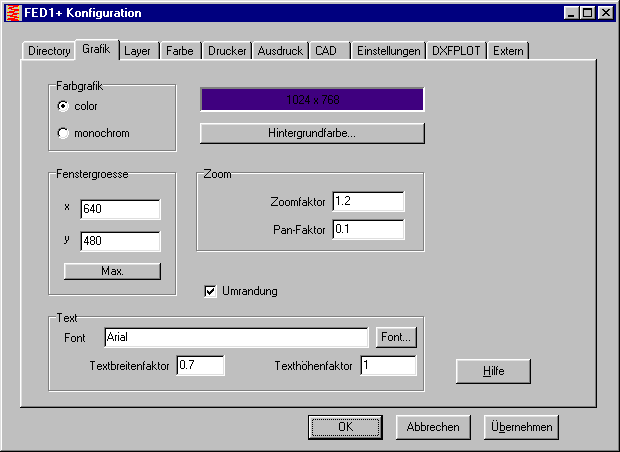Switch to the Directory tab
This screenshot has width=620, height=452.
(49, 51)
